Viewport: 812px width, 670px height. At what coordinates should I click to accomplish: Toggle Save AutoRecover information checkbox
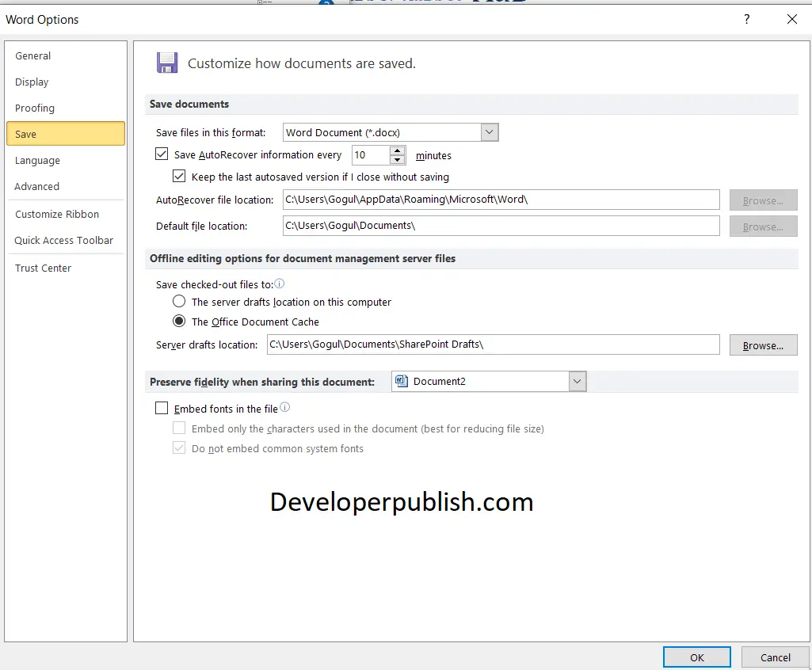(x=162, y=154)
